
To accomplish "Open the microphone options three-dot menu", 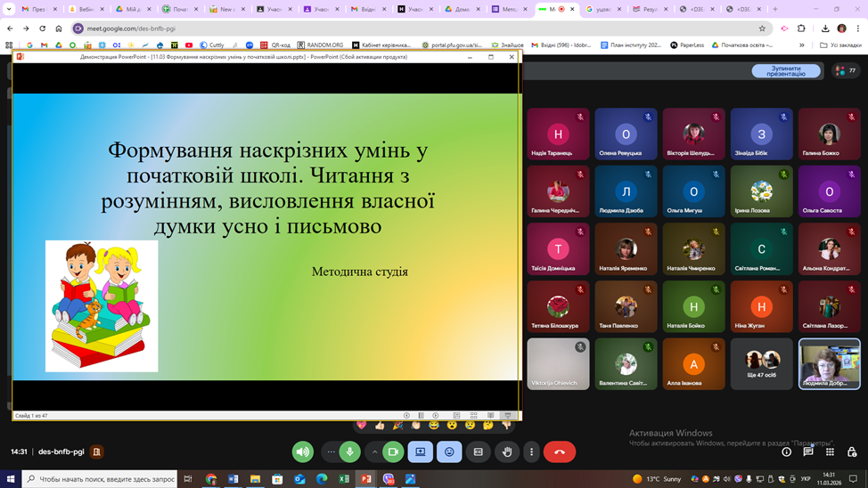I will tap(331, 452).
